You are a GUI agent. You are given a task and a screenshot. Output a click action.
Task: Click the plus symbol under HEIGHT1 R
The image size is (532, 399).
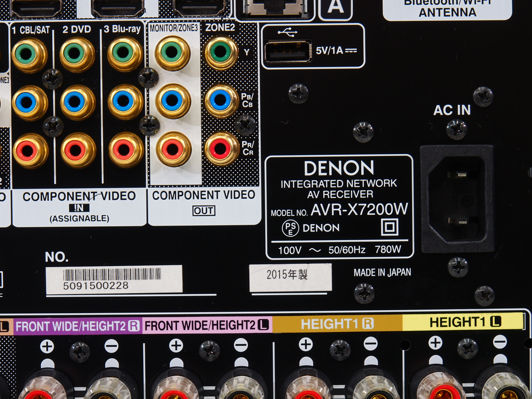pyautogui.click(x=306, y=344)
